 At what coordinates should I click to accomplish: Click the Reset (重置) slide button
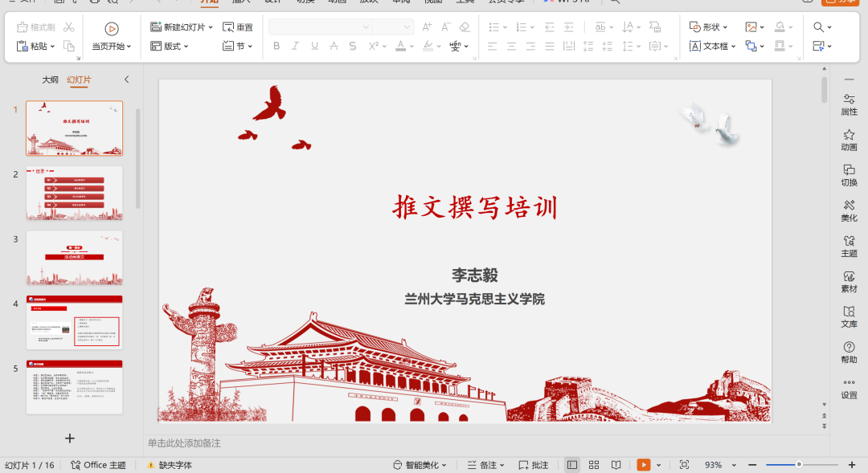click(x=237, y=27)
